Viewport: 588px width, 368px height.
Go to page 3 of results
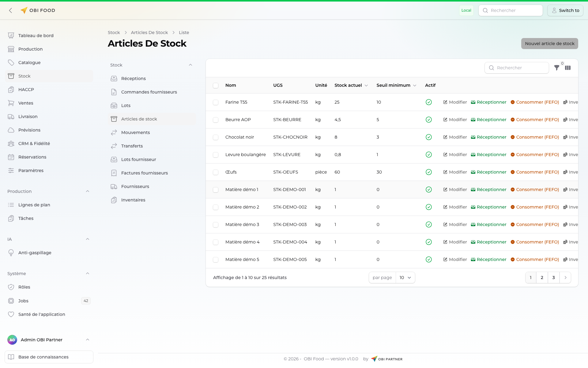553,278
